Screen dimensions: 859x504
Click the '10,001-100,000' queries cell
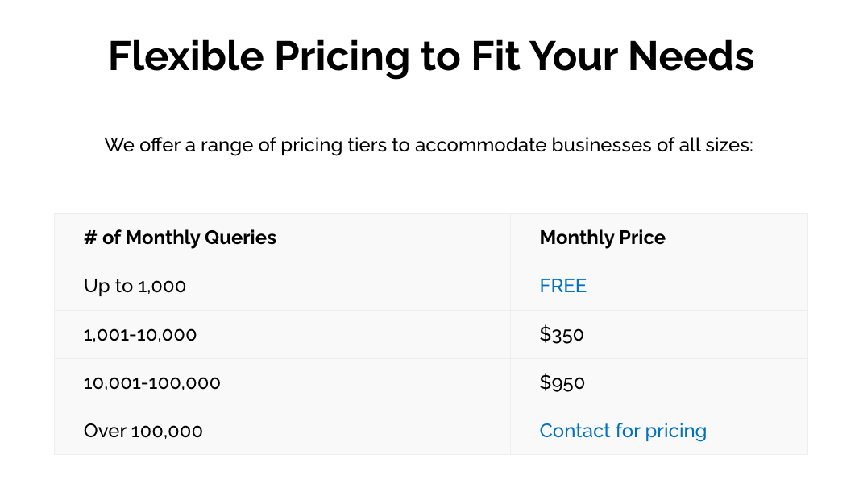151,382
